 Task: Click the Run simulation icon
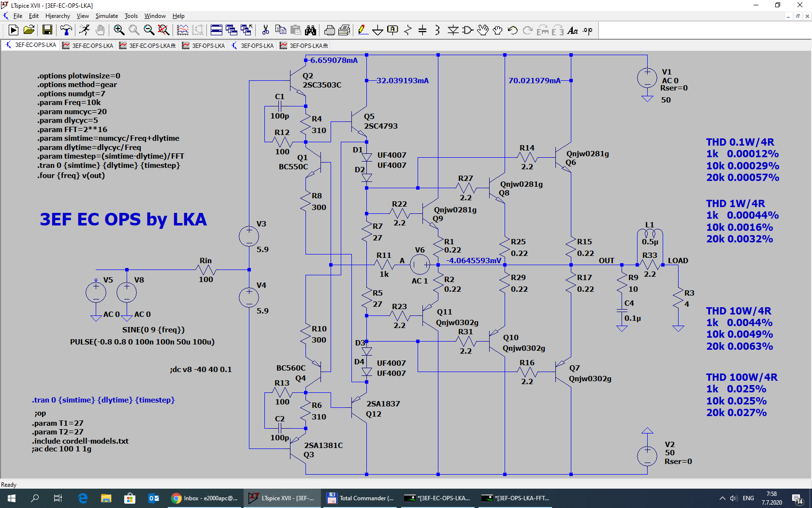coord(14,30)
